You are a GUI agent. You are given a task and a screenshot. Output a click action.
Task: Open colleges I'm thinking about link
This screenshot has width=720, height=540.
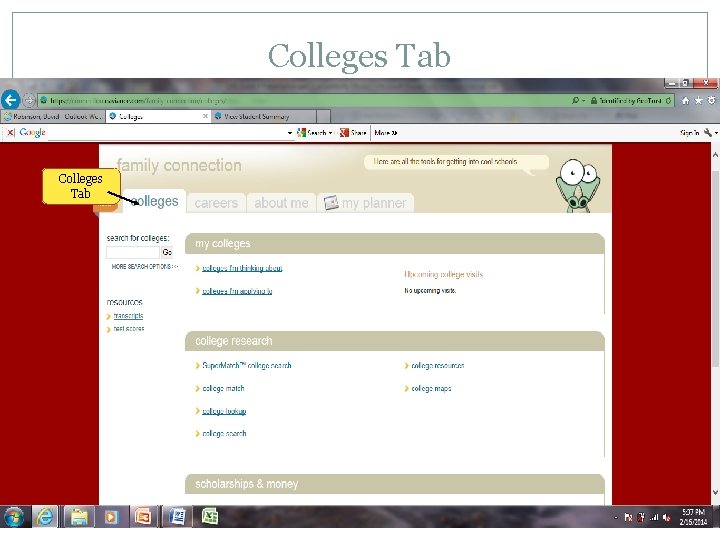(x=242, y=268)
